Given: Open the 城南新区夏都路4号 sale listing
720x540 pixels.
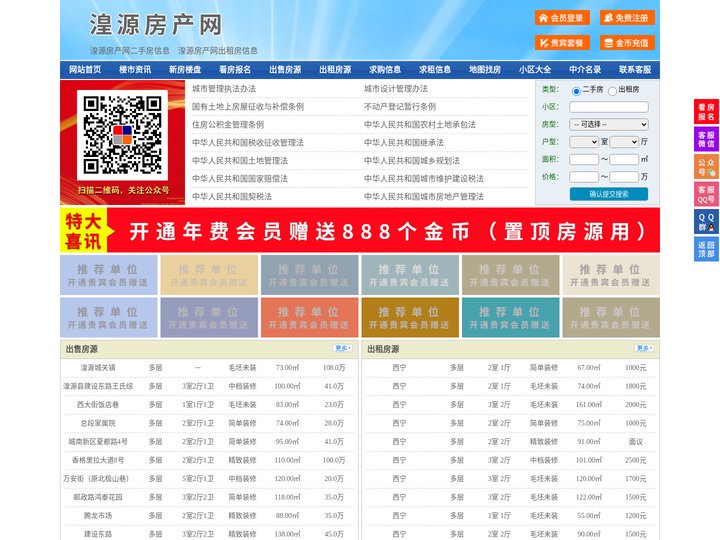Looking at the screenshot, I should pos(98,442).
